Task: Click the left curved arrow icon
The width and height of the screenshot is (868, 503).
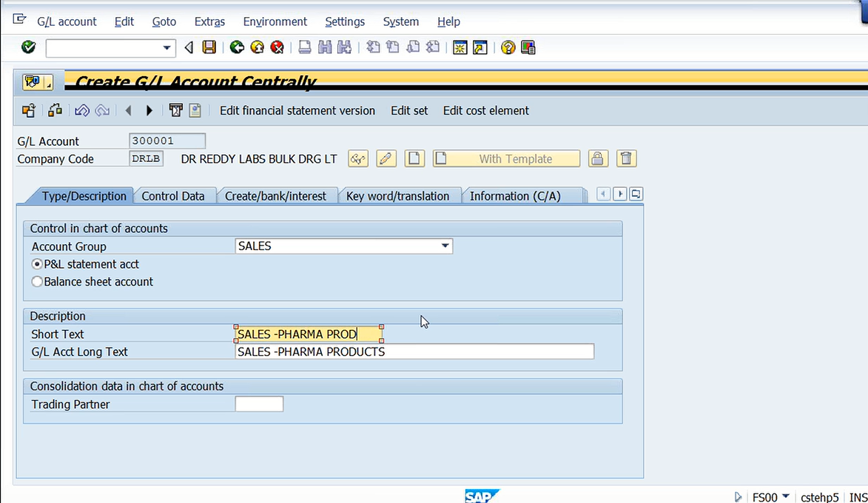Action: pos(82,111)
